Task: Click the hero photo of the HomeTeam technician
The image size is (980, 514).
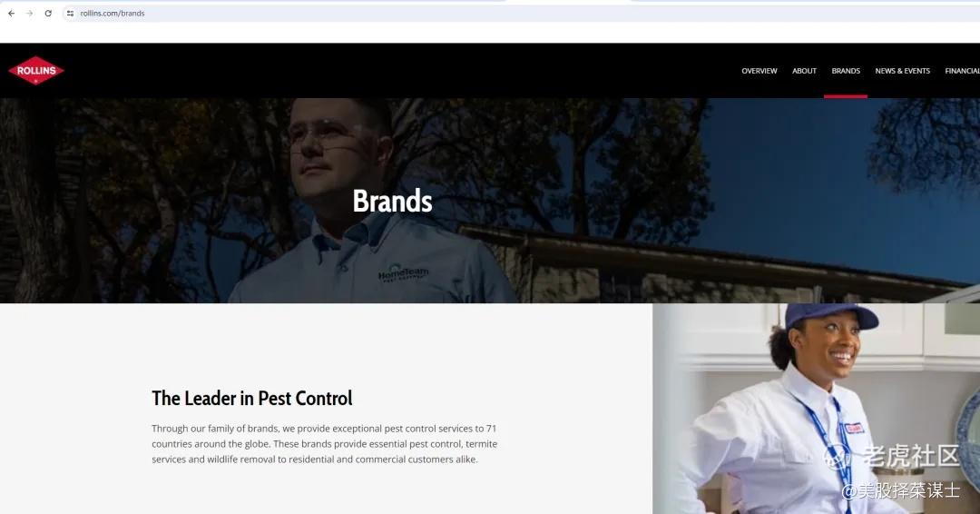Action: pos(490,201)
